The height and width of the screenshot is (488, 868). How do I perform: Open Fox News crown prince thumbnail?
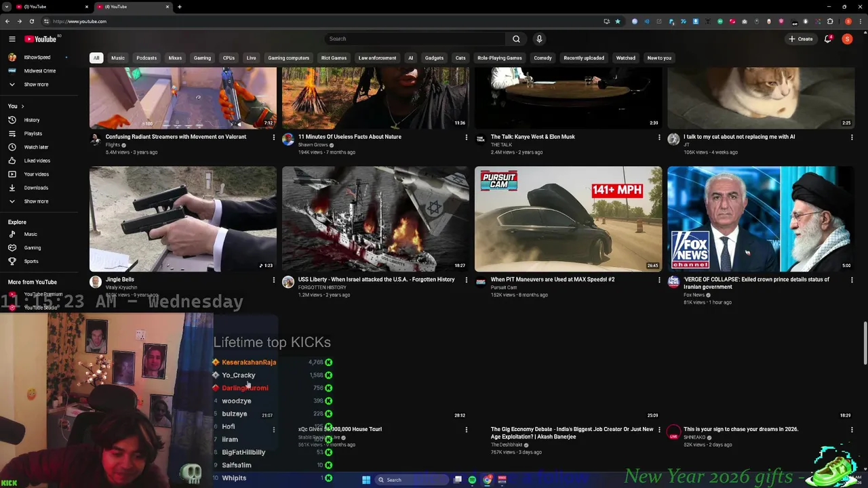pos(761,219)
